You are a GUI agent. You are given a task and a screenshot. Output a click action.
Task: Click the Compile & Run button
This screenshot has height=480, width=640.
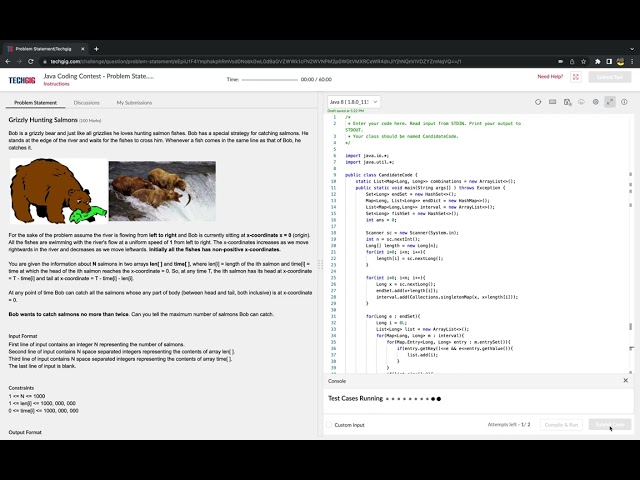(561, 425)
